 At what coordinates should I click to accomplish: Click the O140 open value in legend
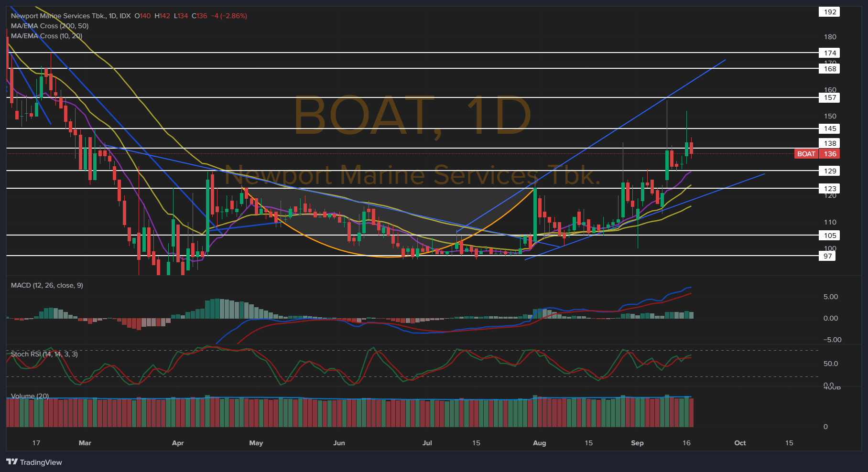coord(142,16)
